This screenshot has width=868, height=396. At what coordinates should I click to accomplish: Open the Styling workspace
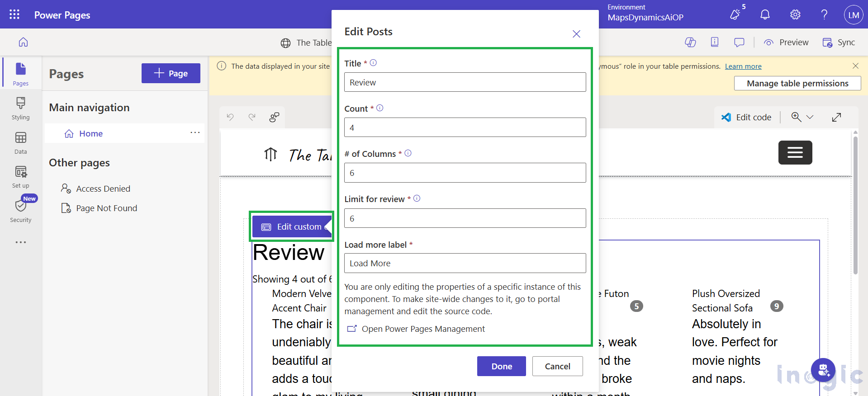pos(21,108)
